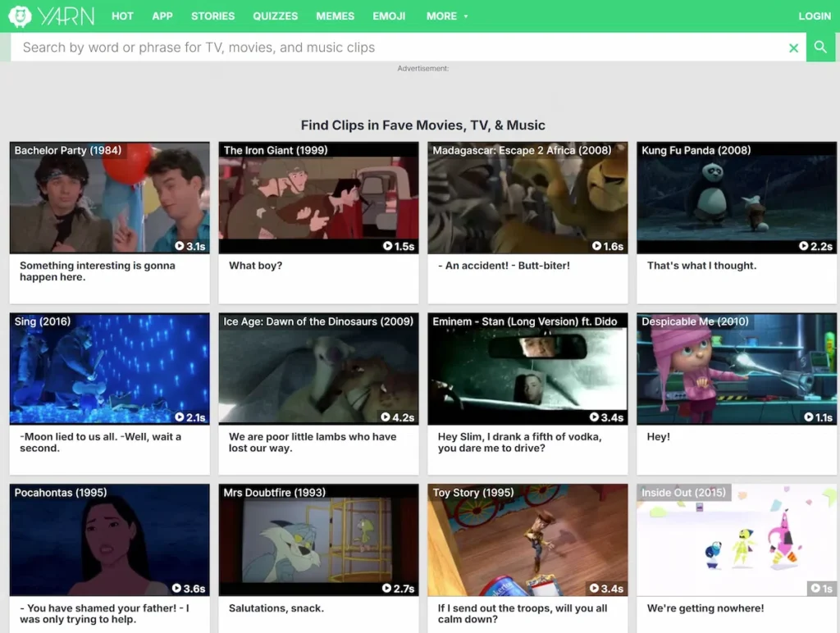The height and width of the screenshot is (633, 840).
Task: Open the Sing (2016) clip thumbnail
Action: pos(110,369)
